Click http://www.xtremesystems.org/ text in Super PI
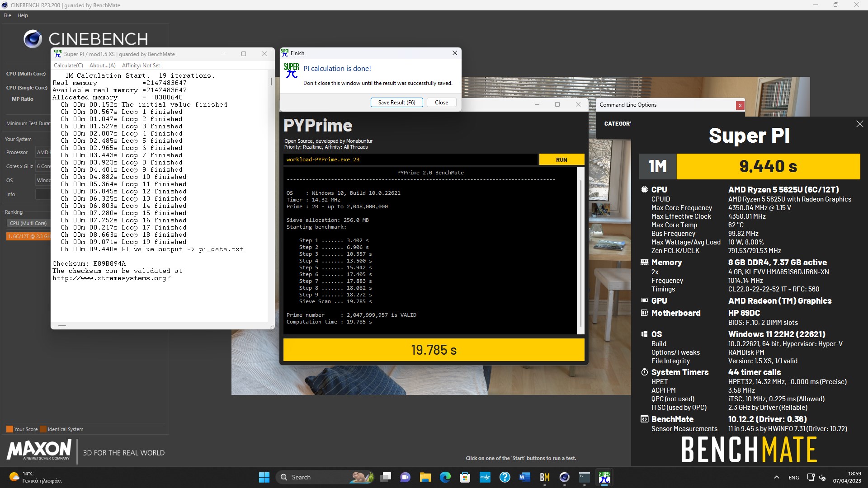Image resolution: width=868 pixels, height=488 pixels. (x=111, y=278)
